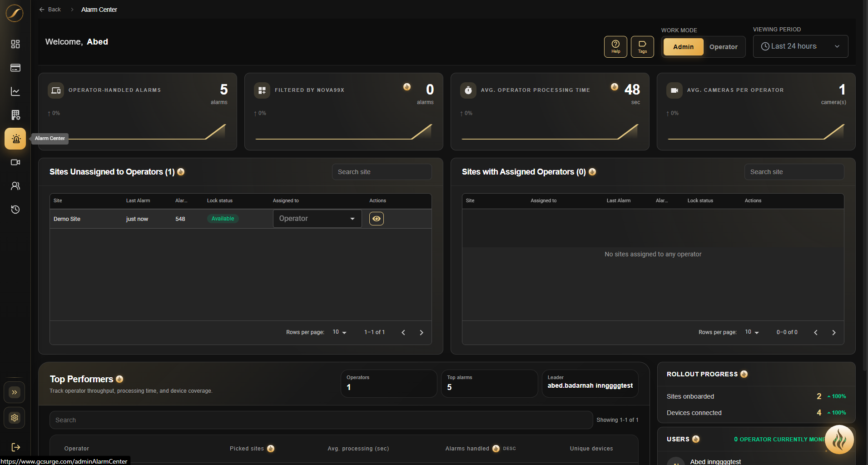Click the Lock status header in Unassigned table
The height and width of the screenshot is (465, 868).
(220, 200)
